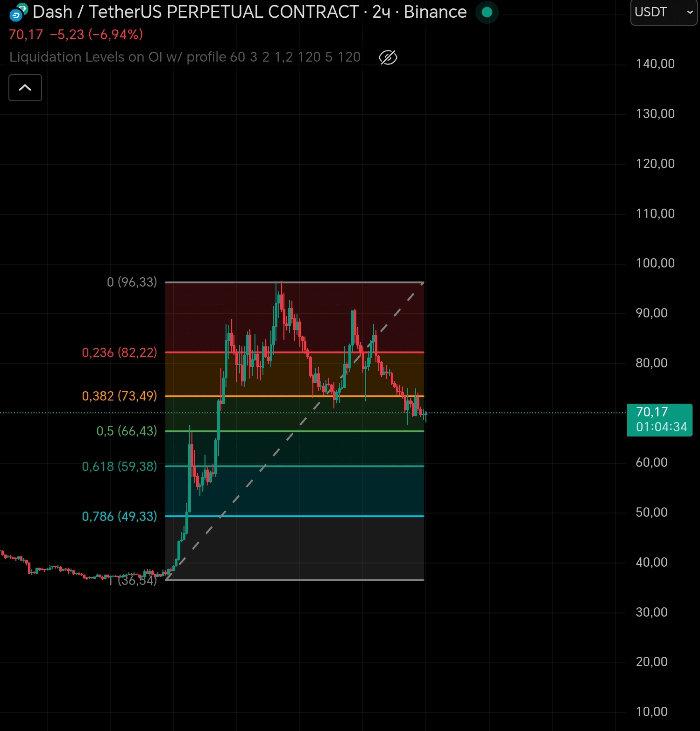
Task: Show the hidden Liquidation Levels indicator via eye icon
Action: 388,57
